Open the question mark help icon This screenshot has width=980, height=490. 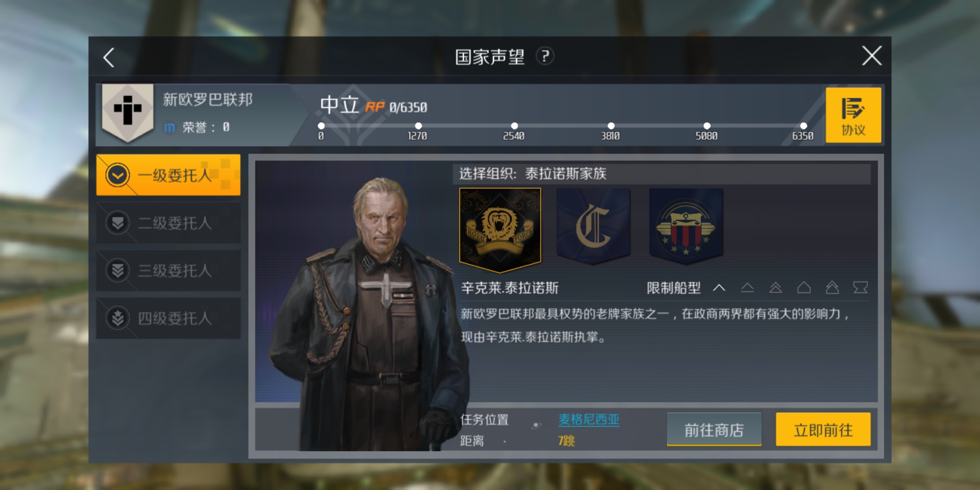pyautogui.click(x=545, y=56)
